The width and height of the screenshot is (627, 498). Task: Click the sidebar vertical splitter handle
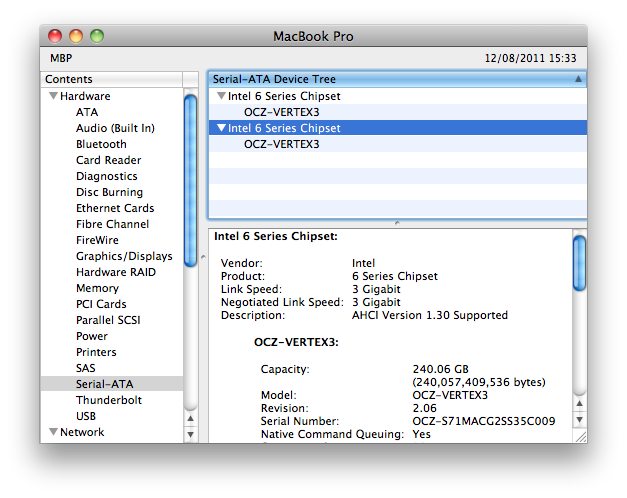coord(203,257)
